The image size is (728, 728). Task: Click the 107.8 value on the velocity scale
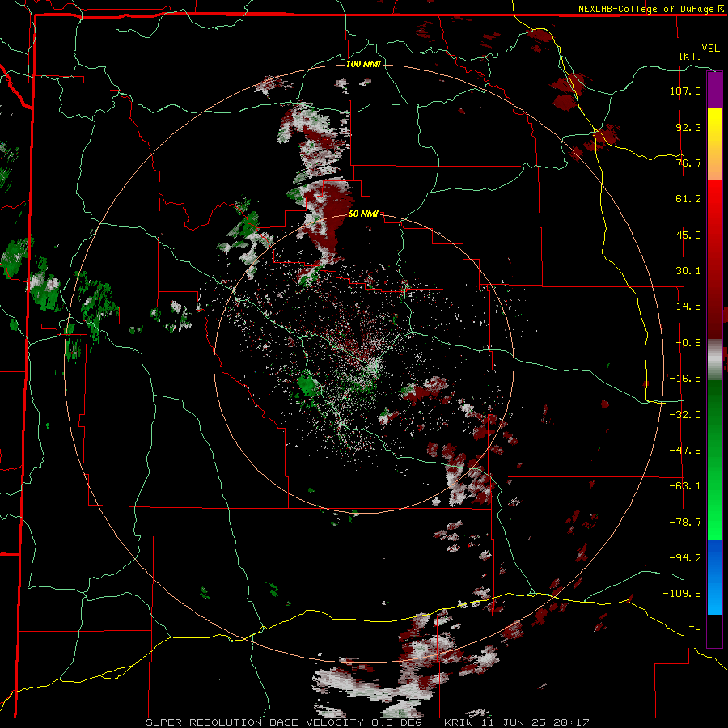(x=685, y=91)
